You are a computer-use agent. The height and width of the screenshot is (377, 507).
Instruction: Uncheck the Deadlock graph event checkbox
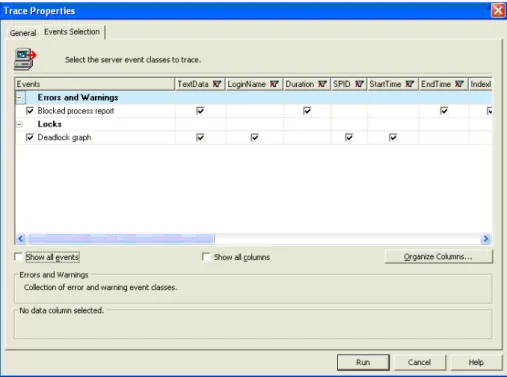tap(30, 137)
